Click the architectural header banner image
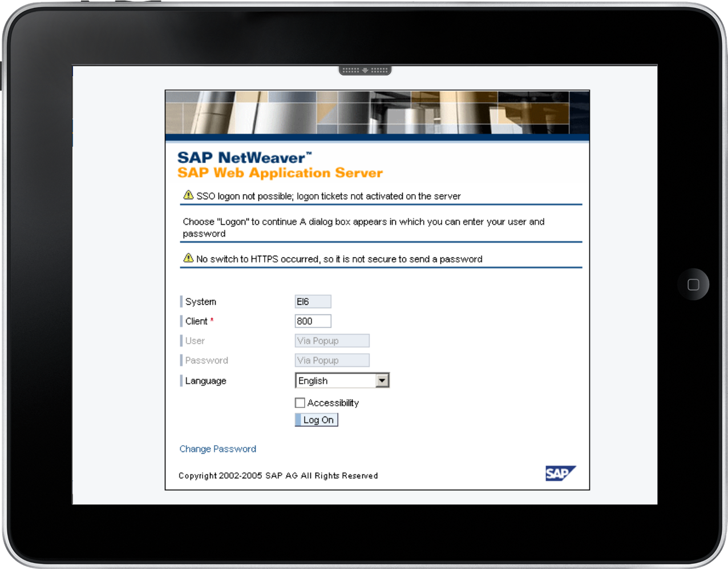 point(377,112)
